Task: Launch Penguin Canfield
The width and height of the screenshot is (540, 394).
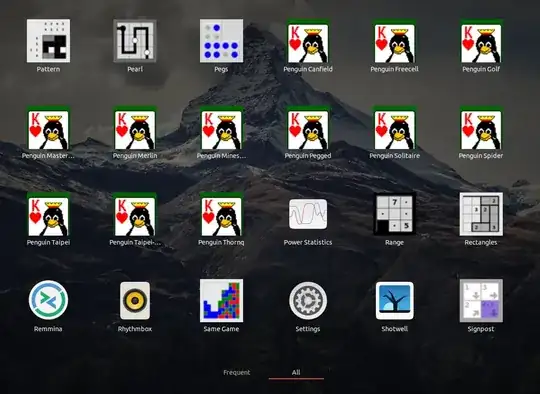Action: 308,41
